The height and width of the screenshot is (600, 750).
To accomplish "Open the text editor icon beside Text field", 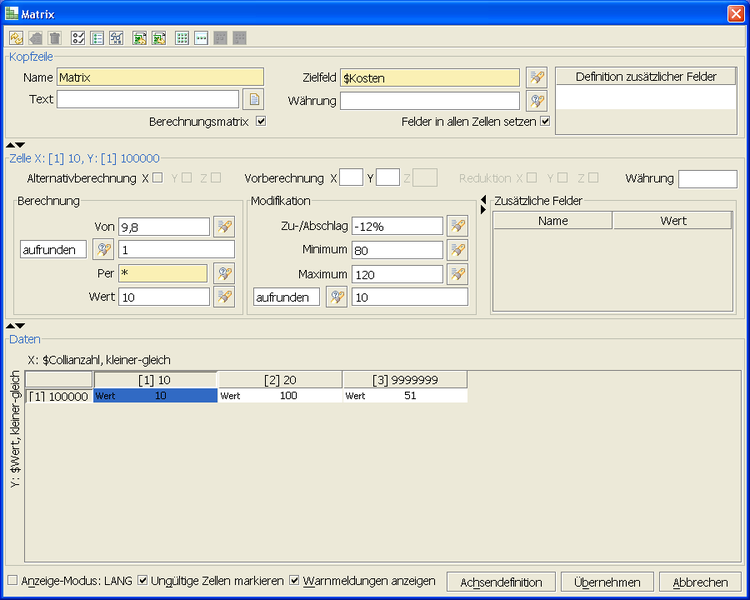I will (254, 99).
